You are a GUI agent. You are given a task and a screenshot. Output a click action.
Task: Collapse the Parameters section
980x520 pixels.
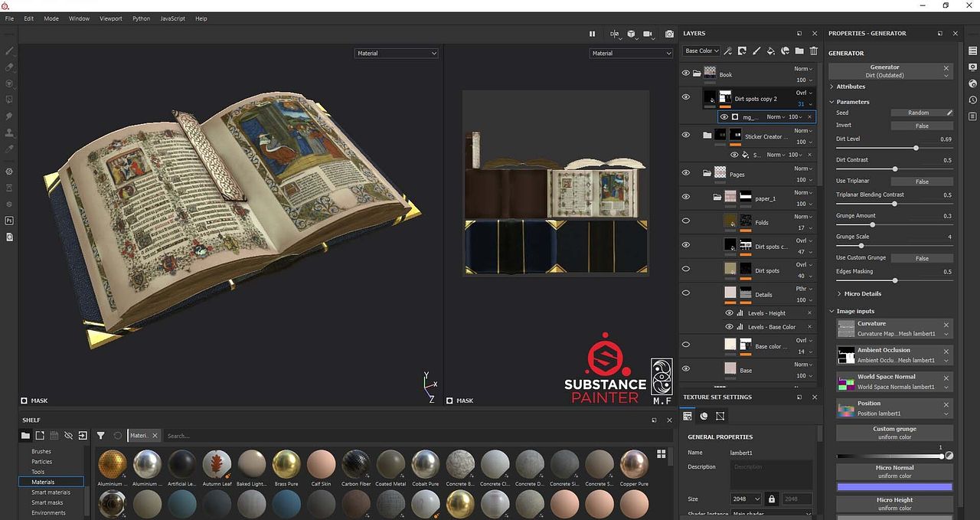[x=851, y=102]
